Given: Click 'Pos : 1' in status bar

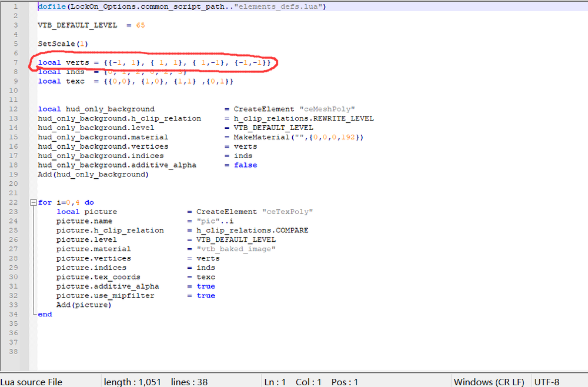Looking at the screenshot, I should click(x=345, y=382).
